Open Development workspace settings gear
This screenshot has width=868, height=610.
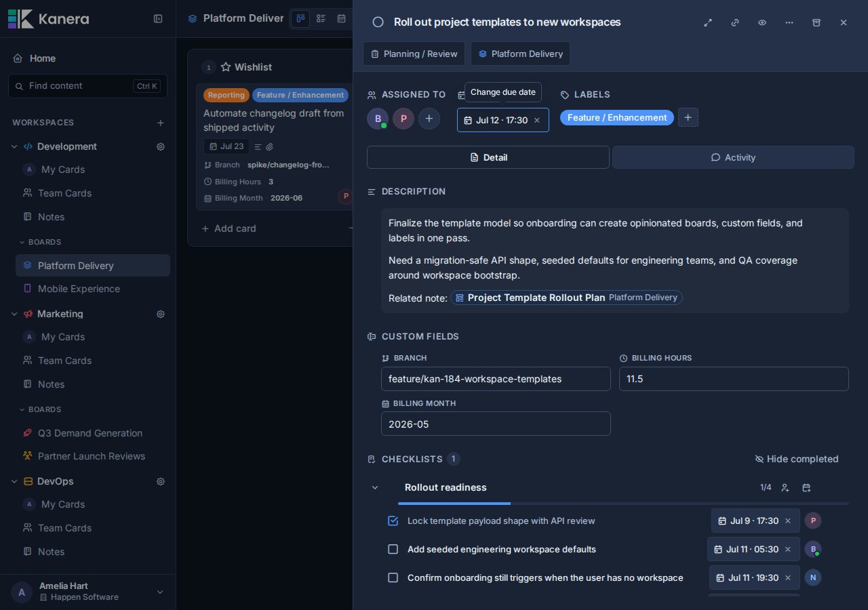(x=161, y=146)
